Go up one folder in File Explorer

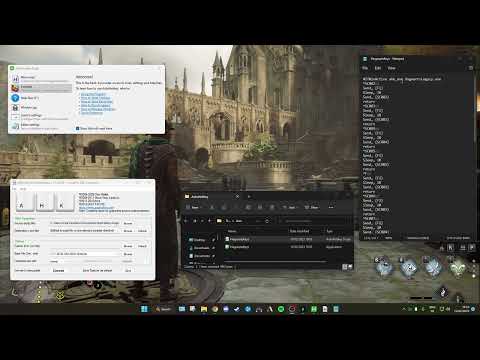209,221
